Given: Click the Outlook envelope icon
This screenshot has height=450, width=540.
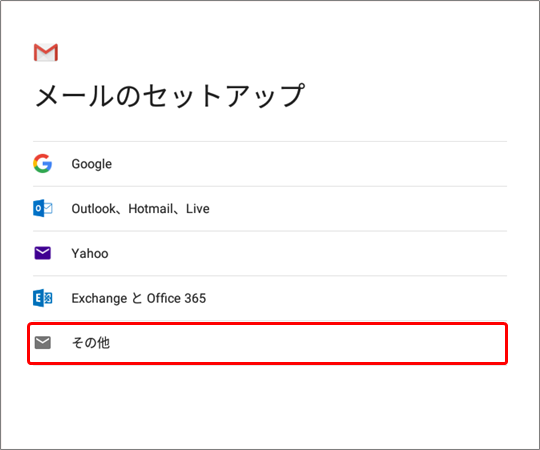Looking at the screenshot, I should pos(43,208).
